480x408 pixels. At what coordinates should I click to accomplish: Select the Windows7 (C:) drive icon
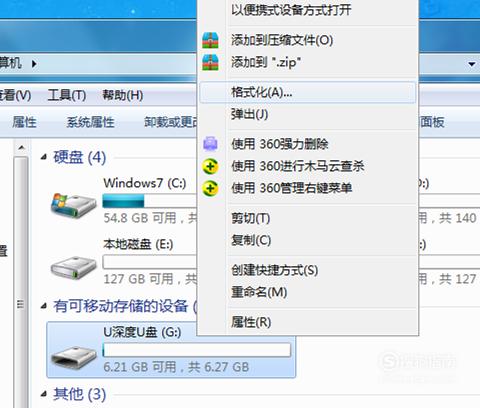click(x=74, y=205)
